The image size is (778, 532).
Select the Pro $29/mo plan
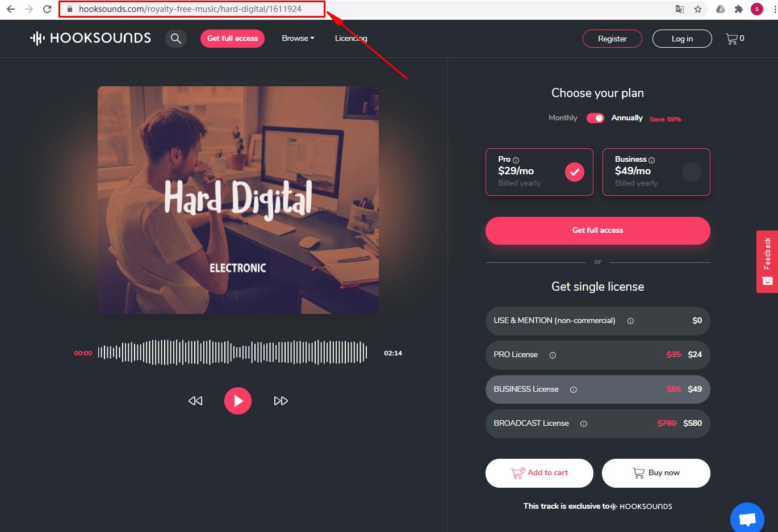[539, 171]
